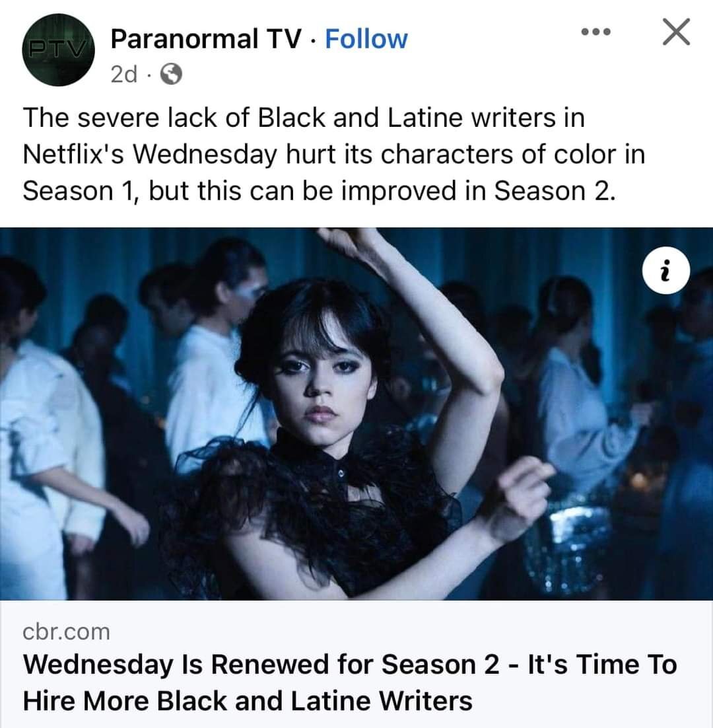Screen dimensions: 713x728
Task: Visit the cbr.com source domain
Action: coord(66,632)
